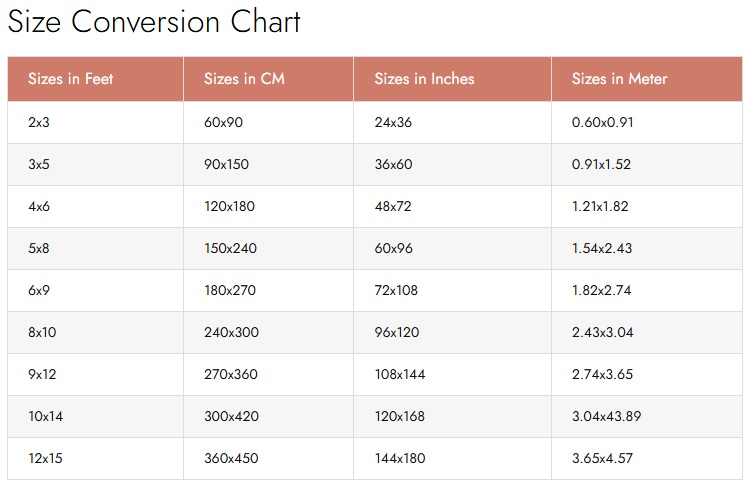Click the 3.04x43.89 meter cell

tap(647, 416)
